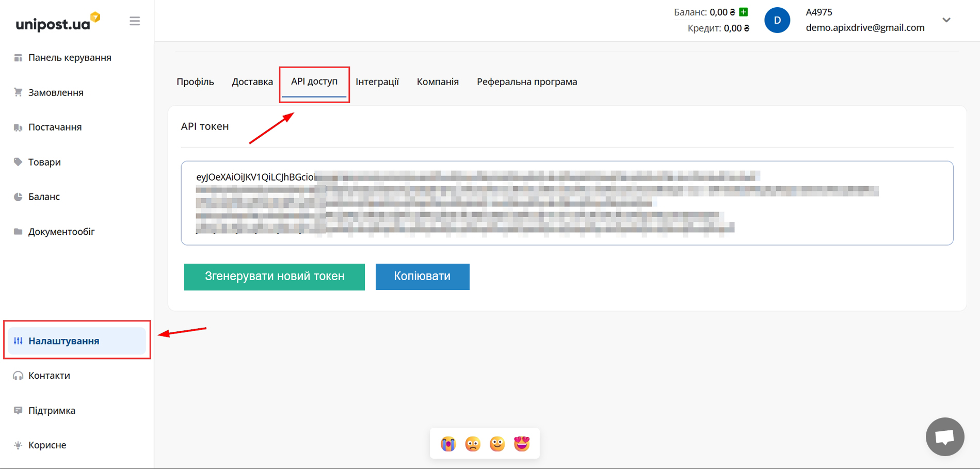980x469 pixels.
Task: Select the heart-eyes emoji rating
Action: click(x=522, y=444)
